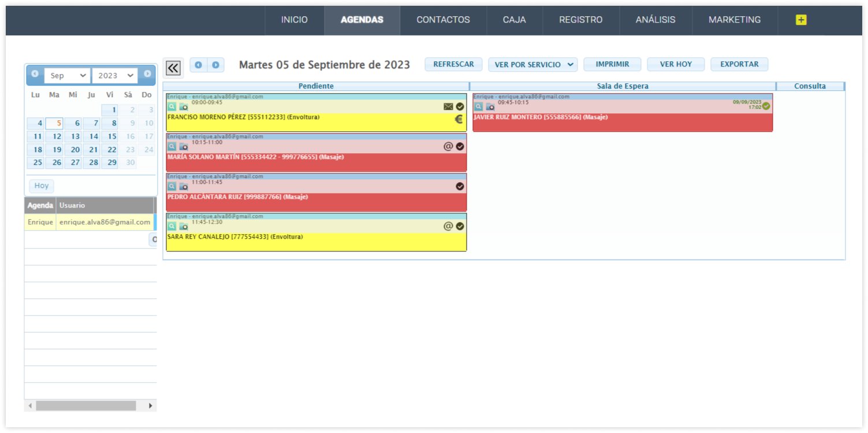
Task: Click the euro payment icon on Francisco Moreno's appointment
Action: pyautogui.click(x=459, y=120)
